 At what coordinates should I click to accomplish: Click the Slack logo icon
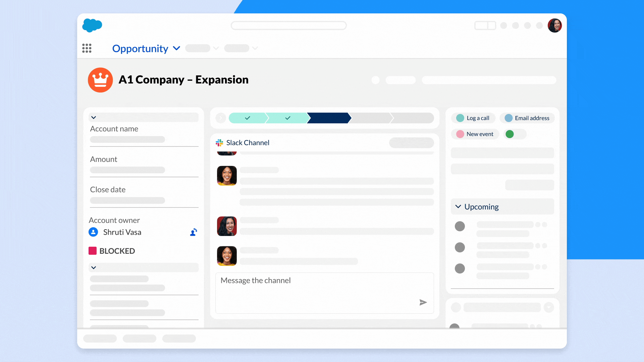pyautogui.click(x=219, y=143)
